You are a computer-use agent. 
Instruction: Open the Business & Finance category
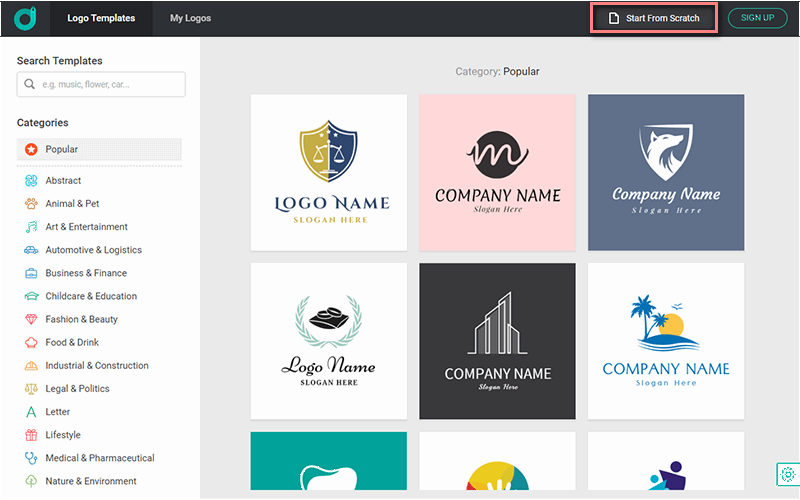[x=86, y=273]
